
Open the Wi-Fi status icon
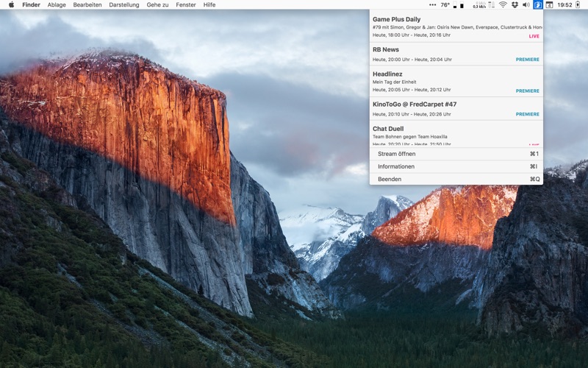click(503, 4)
